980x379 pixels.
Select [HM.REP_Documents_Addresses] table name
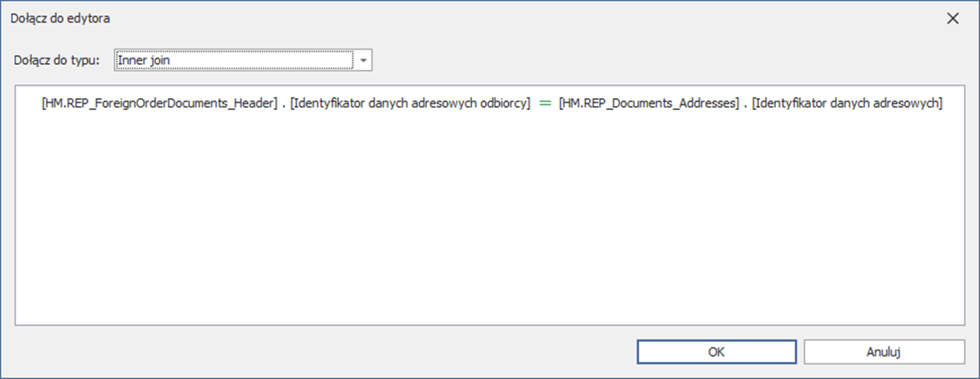coord(646,104)
